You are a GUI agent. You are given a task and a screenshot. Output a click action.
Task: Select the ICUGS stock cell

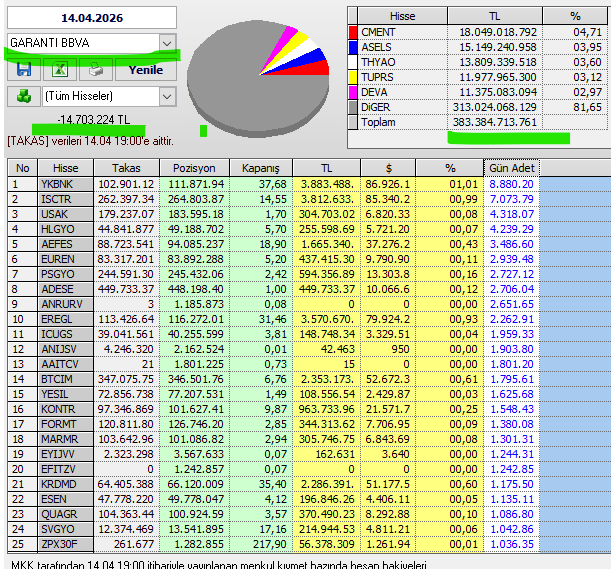click(x=65, y=334)
